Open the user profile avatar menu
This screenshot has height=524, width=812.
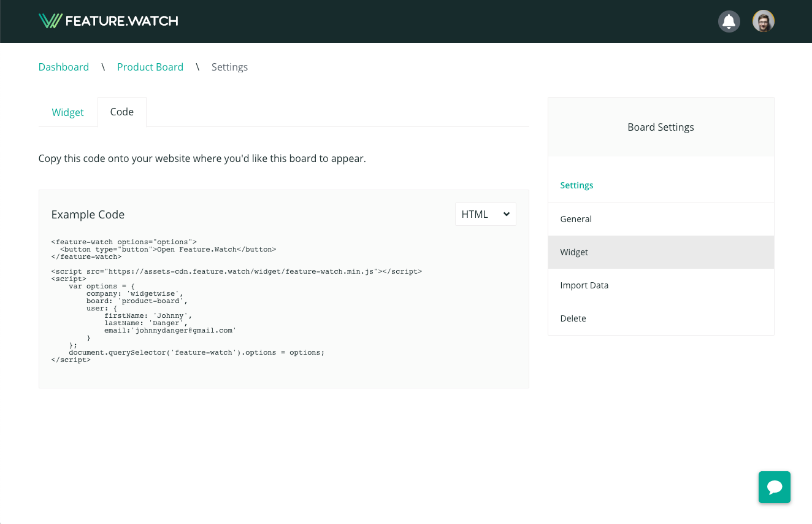click(x=763, y=21)
